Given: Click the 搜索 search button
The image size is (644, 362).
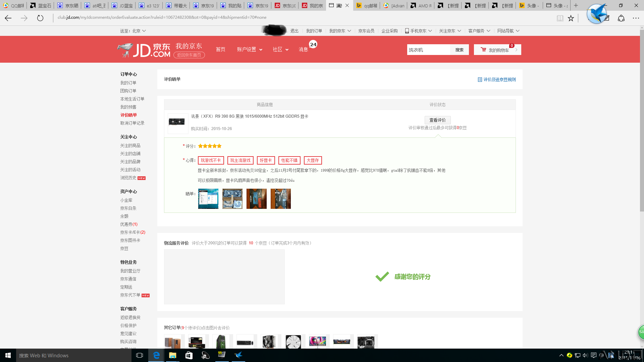Looking at the screenshot, I should tap(459, 50).
